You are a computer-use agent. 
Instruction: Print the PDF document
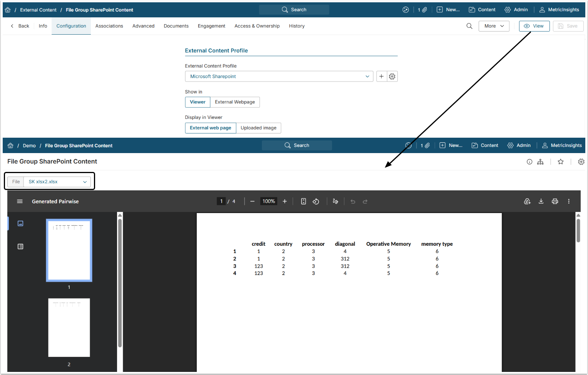[x=555, y=202]
